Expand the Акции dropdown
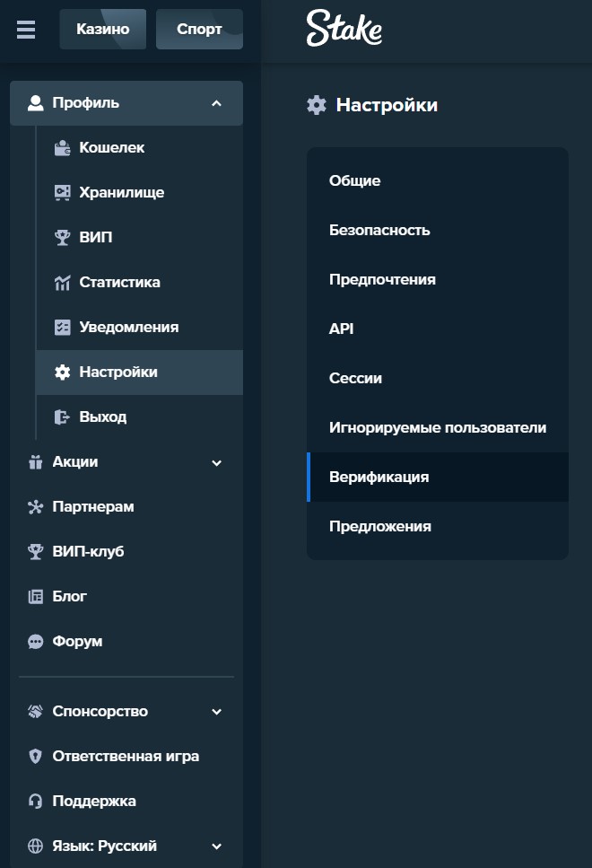 point(215,461)
